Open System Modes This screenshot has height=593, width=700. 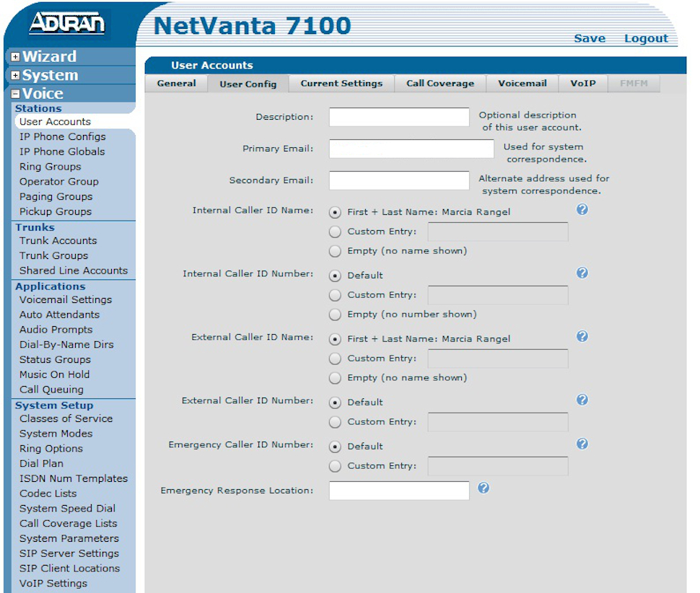(56, 434)
